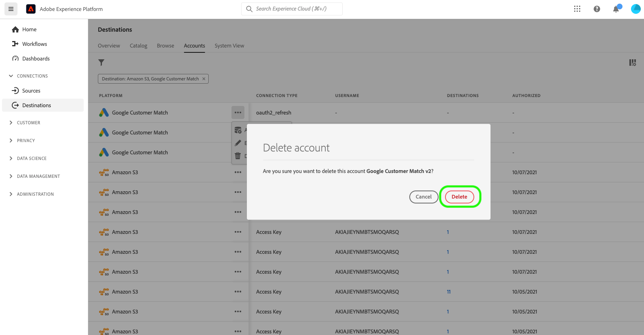Click Google Customer Match name on the oauth2_refresh row
Viewport: 644px width, 335px height.
(140, 113)
